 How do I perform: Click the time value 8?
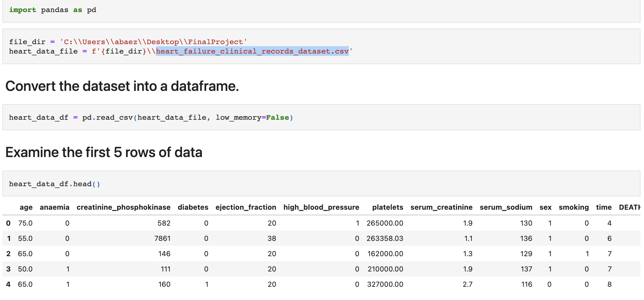[609, 284]
